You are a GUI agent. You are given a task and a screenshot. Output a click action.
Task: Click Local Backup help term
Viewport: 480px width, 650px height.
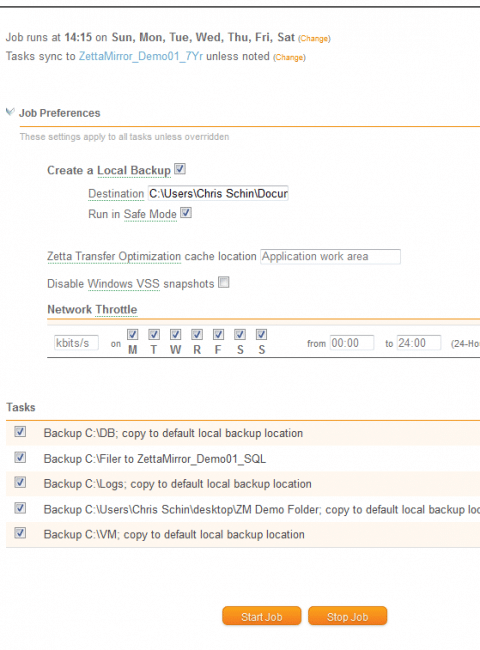(x=134, y=171)
